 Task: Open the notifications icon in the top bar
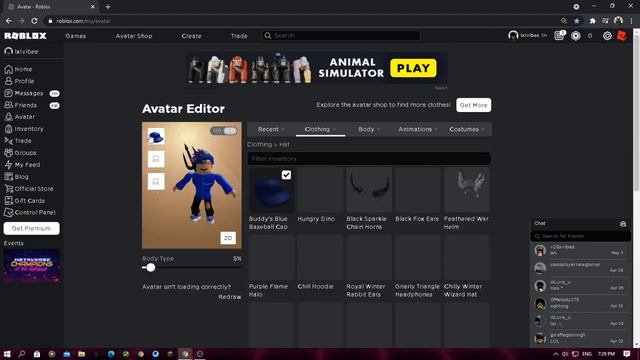click(559, 36)
